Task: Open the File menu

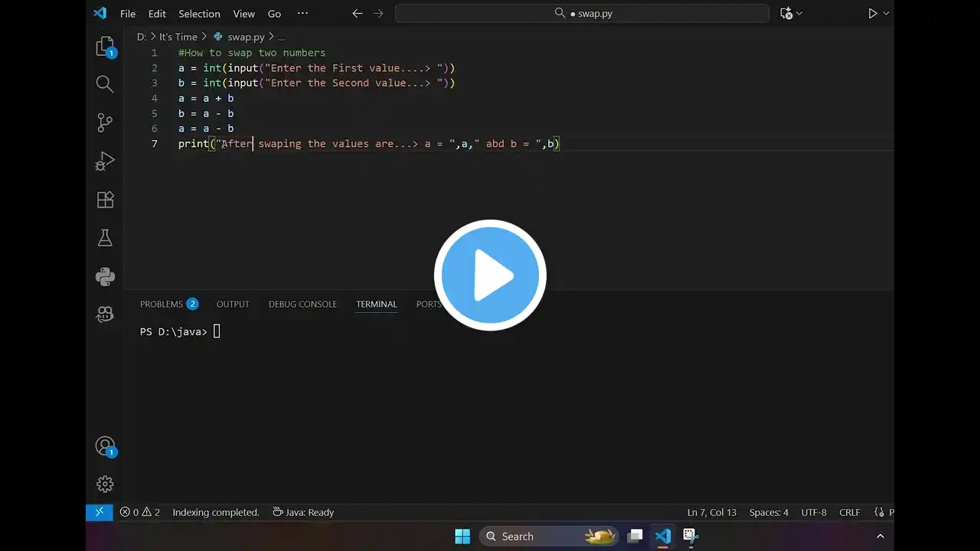Action: tap(128, 14)
